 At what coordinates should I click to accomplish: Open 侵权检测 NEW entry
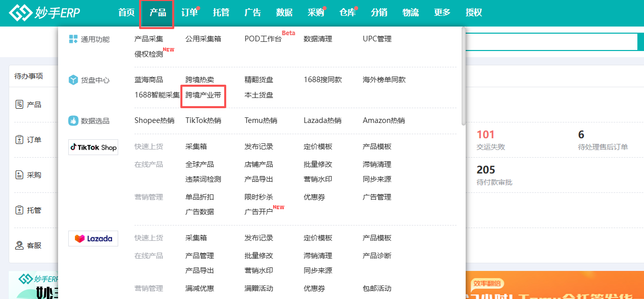pyautogui.click(x=149, y=54)
